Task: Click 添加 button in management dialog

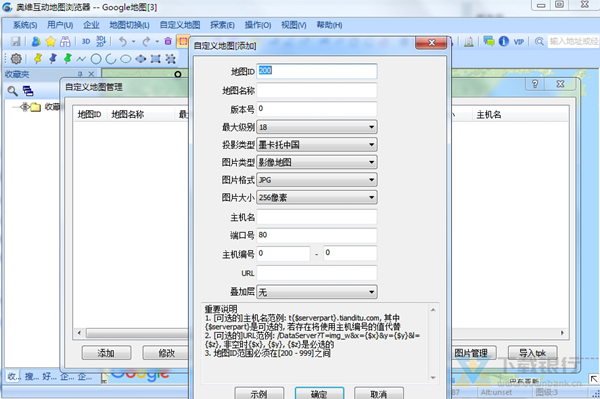Action: click(106, 353)
